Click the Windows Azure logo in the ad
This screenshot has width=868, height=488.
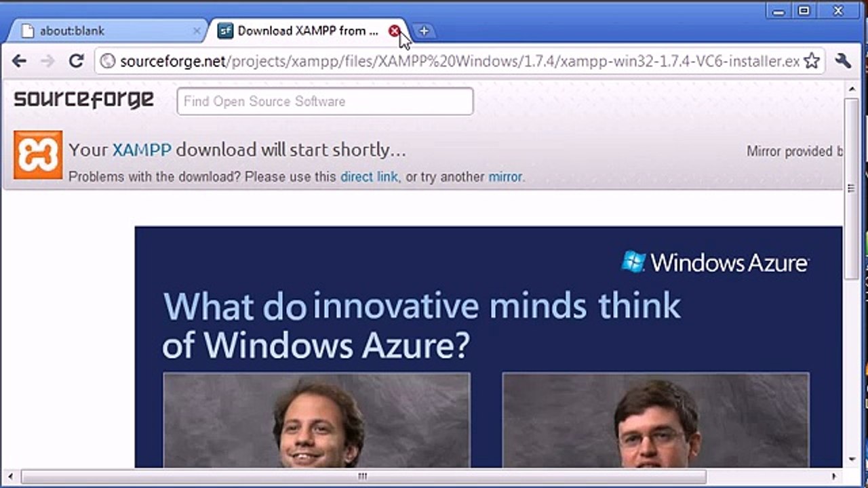[715, 262]
